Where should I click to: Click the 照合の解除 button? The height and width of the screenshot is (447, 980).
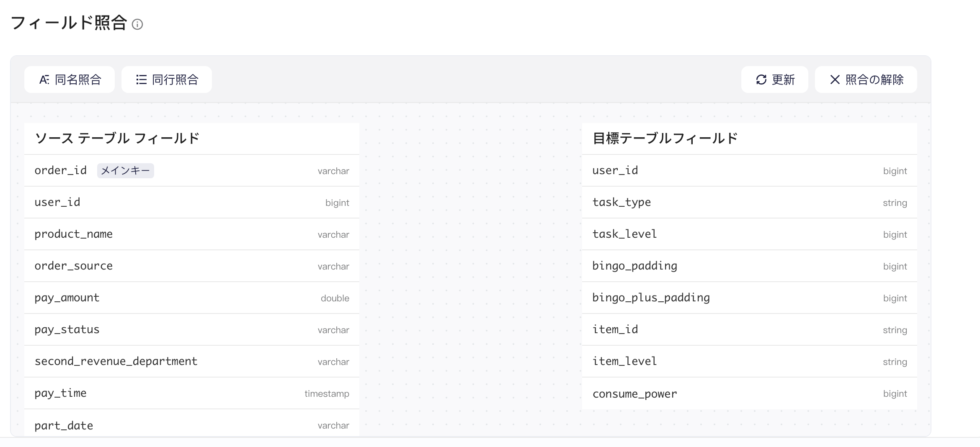pyautogui.click(x=866, y=80)
